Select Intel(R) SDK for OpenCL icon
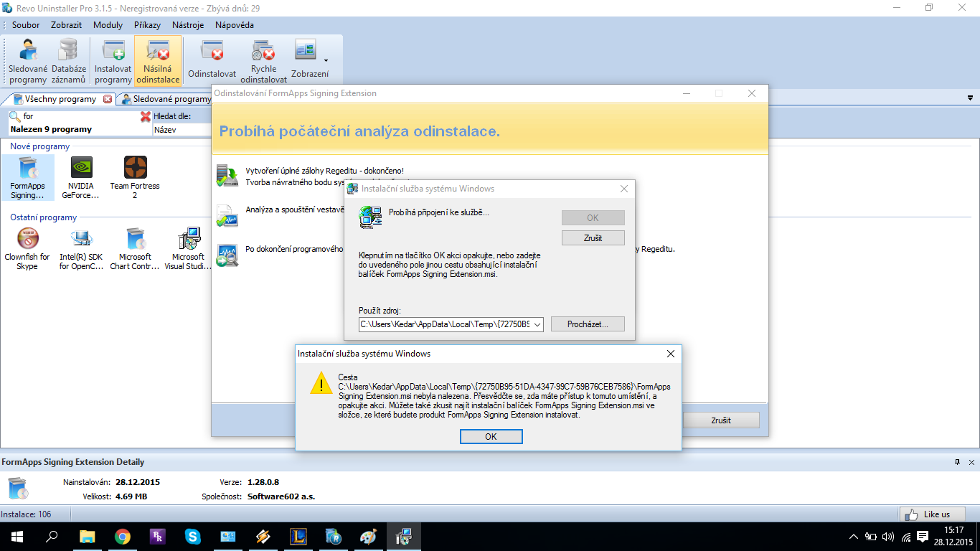The height and width of the screenshot is (551, 980). coord(81,249)
